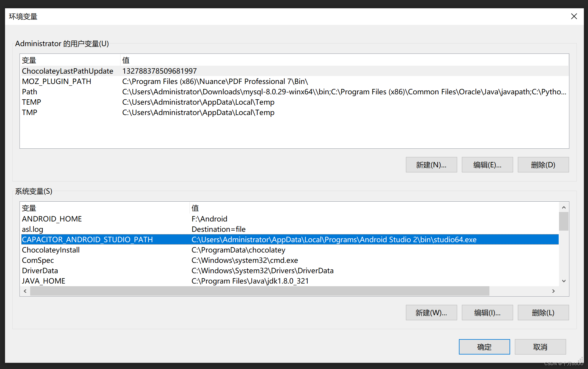The width and height of the screenshot is (588, 369).
Task: Click the scroll-up arrow on system variables list
Action: pos(564,207)
